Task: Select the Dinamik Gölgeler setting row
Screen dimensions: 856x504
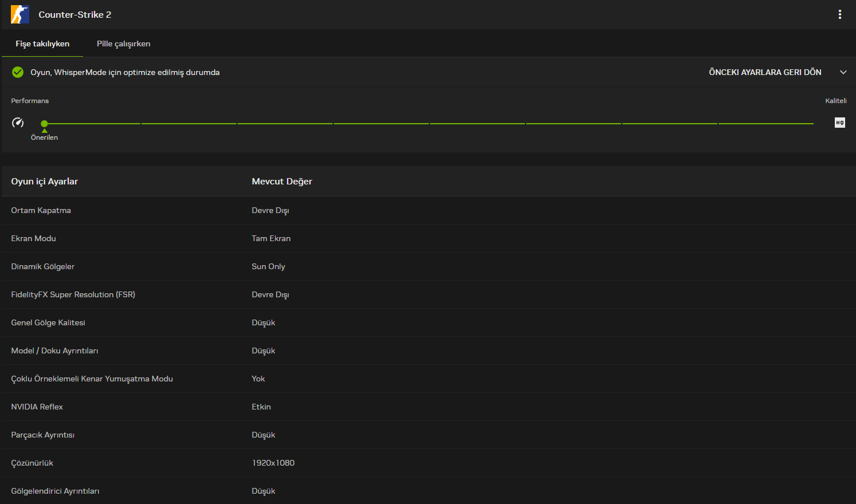Action: coord(429,266)
